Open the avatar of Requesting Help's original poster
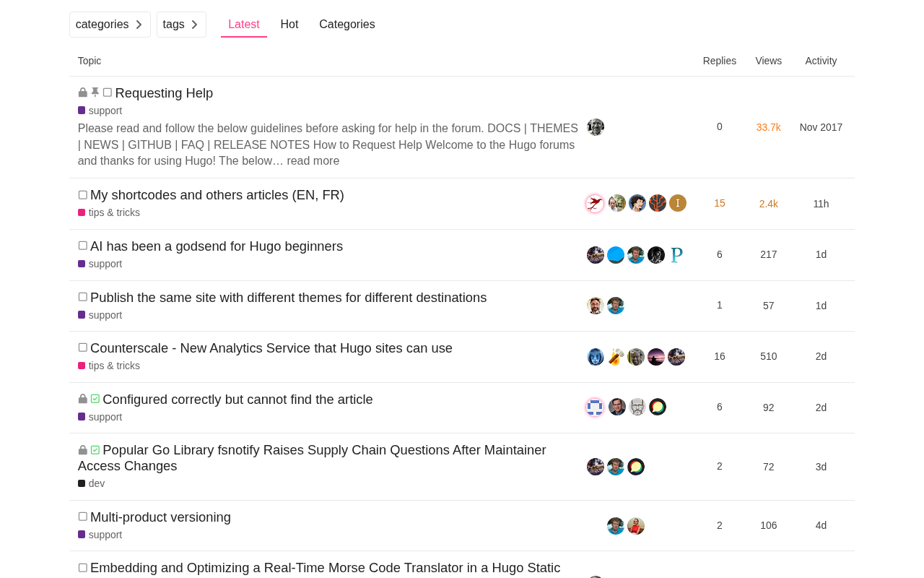 coord(596,127)
